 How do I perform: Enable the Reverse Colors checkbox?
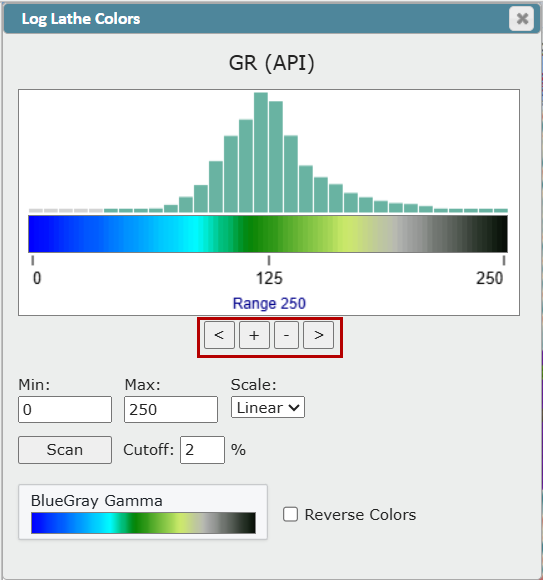click(290, 515)
